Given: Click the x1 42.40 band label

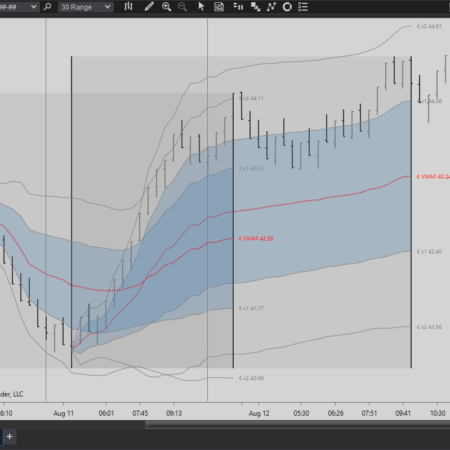Looking at the screenshot, I should [x=429, y=251].
